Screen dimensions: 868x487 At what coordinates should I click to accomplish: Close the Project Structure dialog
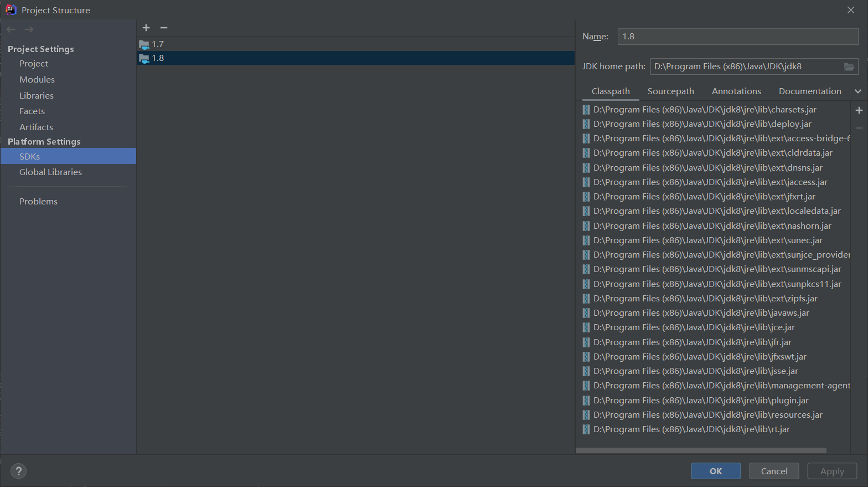pos(851,10)
